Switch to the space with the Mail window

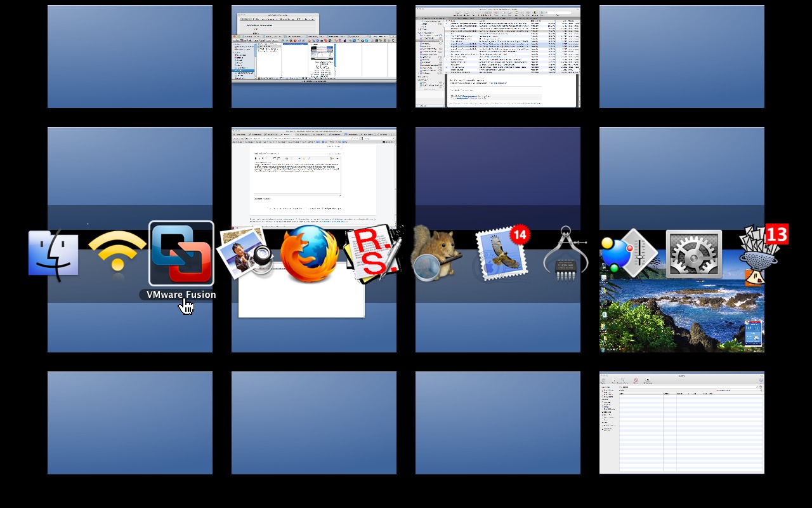click(498, 57)
